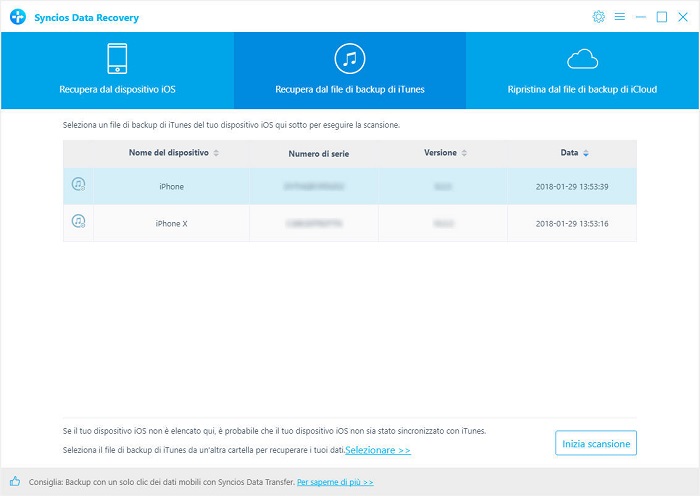Click blurred serial number in iPhone X row
This screenshot has width=700, height=496.
(314, 224)
